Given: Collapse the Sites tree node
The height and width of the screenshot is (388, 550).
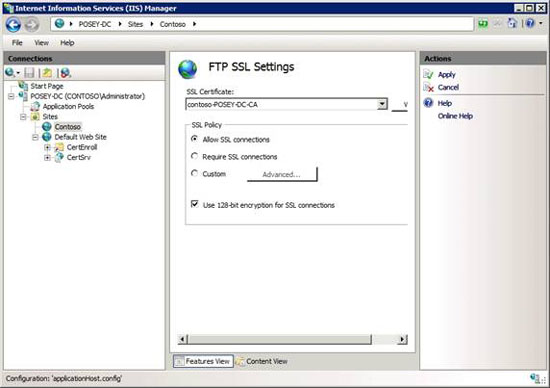Looking at the screenshot, I should pos(23,116).
